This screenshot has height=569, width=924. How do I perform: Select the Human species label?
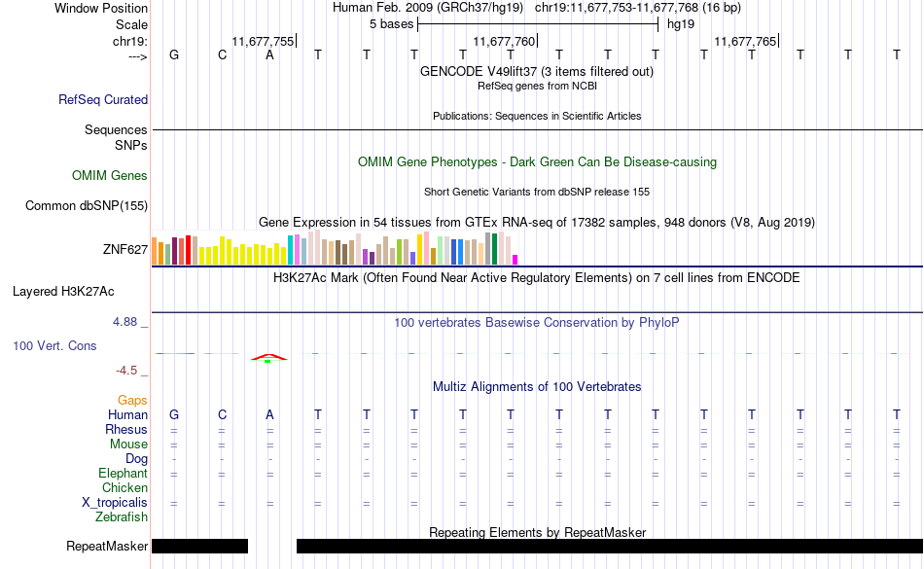click(x=127, y=414)
